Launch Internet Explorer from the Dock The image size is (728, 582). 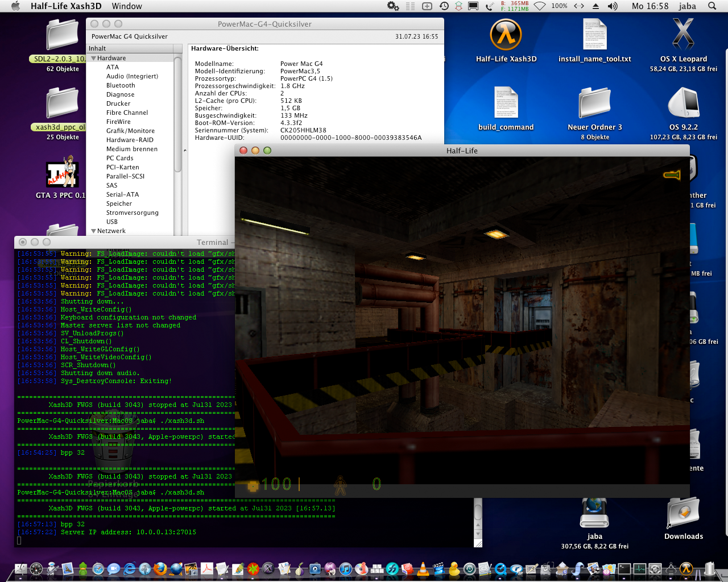coord(130,569)
